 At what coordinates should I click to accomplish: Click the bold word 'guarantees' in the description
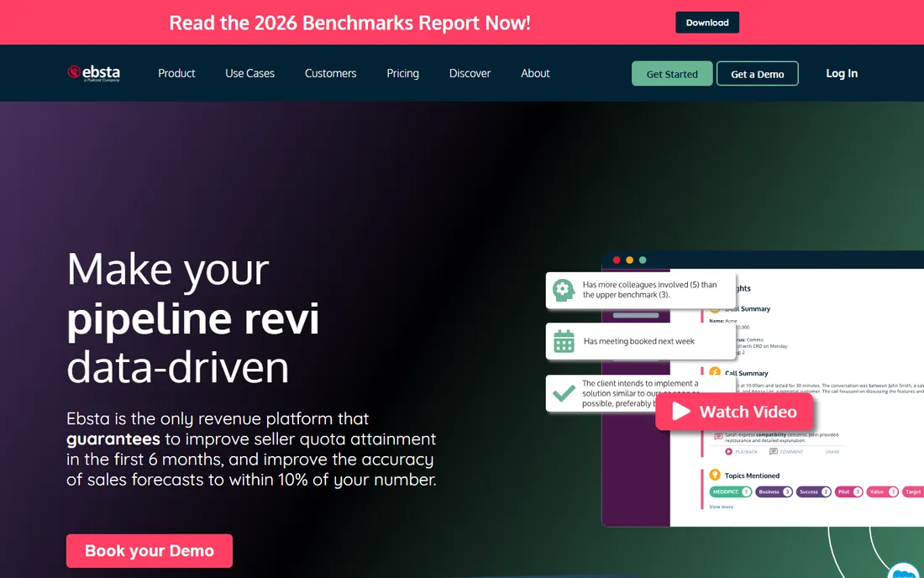(113, 439)
